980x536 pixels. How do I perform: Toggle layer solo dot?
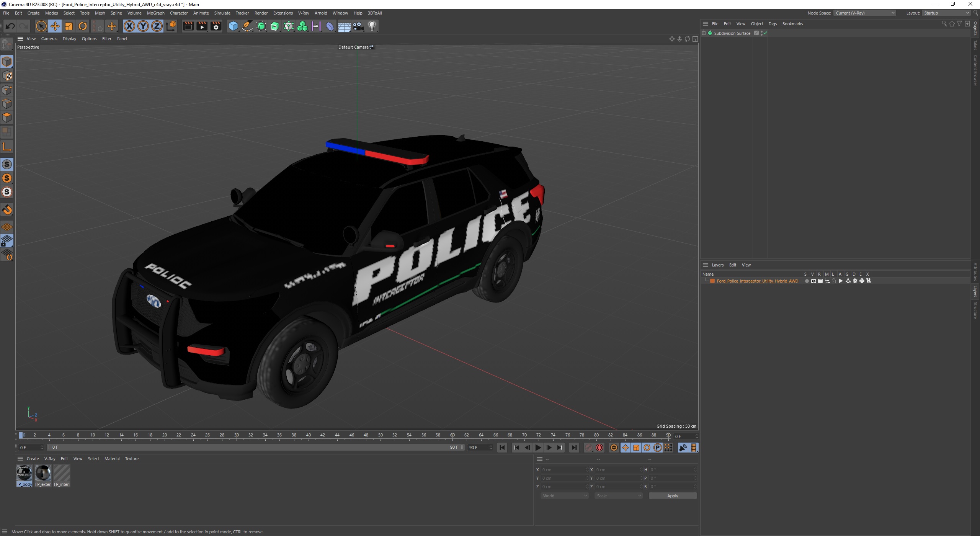click(x=807, y=281)
